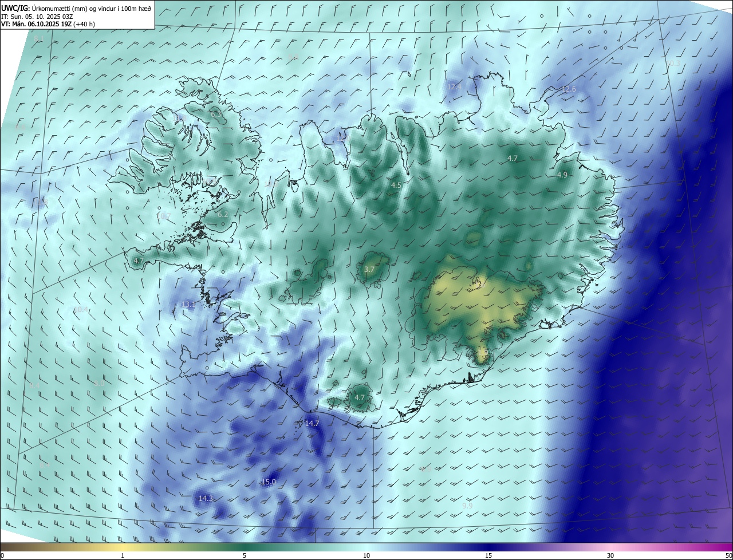The image size is (733, 560).
Task: Click the '15' tick on the color scale
Action: point(488,555)
